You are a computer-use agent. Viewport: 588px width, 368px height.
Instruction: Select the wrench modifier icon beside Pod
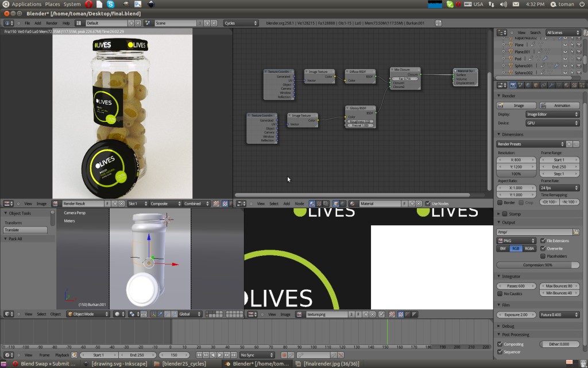click(545, 58)
